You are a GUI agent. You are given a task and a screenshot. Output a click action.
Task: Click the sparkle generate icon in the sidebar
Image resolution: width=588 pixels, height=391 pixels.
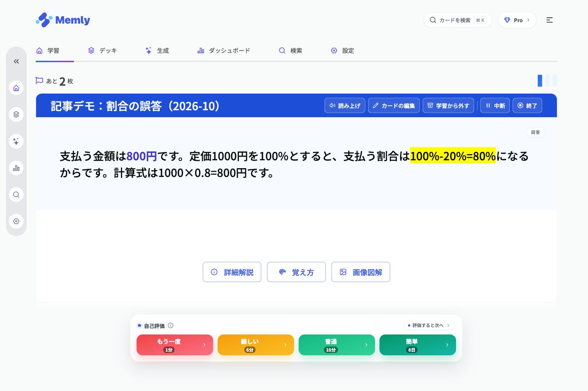tap(16, 141)
